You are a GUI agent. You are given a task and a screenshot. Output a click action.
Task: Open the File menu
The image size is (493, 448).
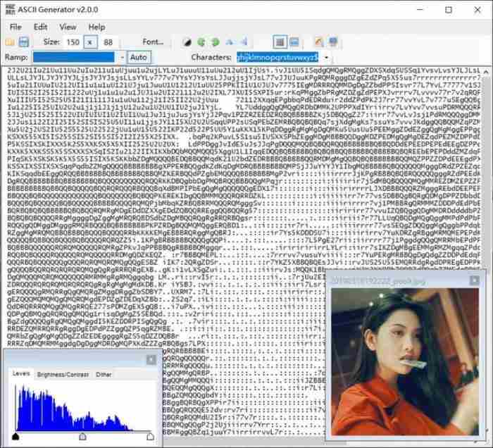coord(15,27)
